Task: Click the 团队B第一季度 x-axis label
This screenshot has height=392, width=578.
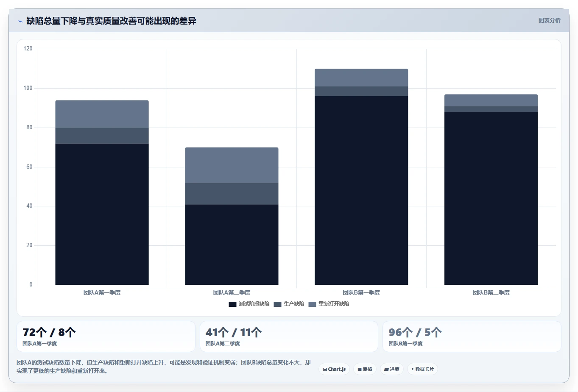Action: (x=361, y=292)
